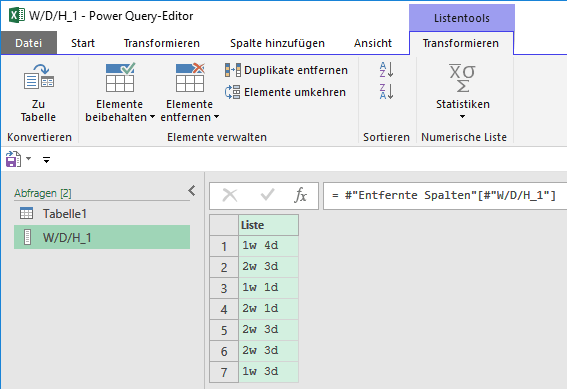Select the W/D/H_1 list query
Screen dimensions: 567x389
102,237
